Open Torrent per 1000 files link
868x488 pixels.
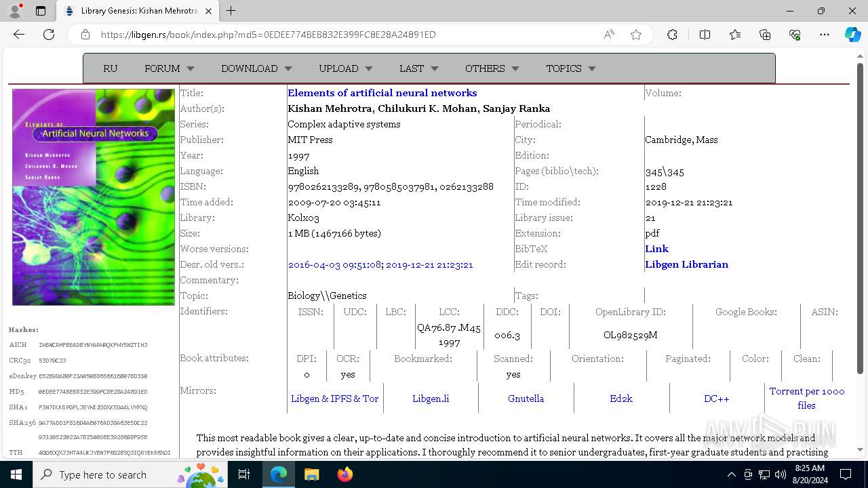tap(807, 399)
